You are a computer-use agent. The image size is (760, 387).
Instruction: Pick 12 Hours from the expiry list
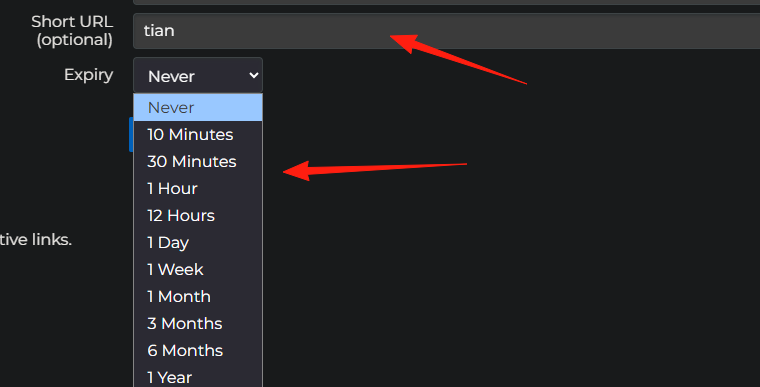pos(198,215)
